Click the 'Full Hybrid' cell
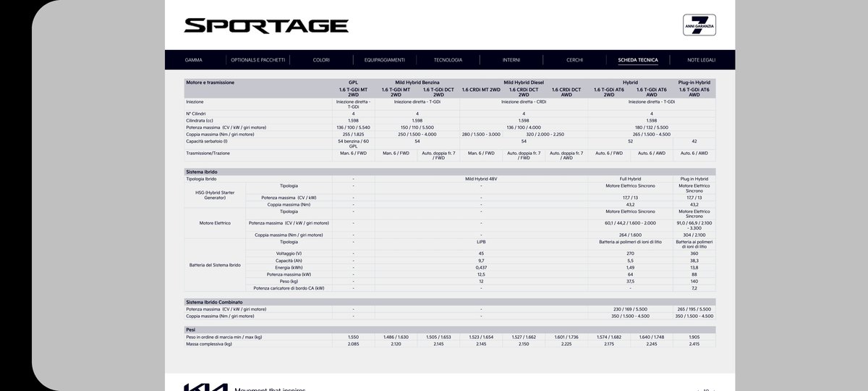Screen dimensions: 868x391 (x=630, y=178)
